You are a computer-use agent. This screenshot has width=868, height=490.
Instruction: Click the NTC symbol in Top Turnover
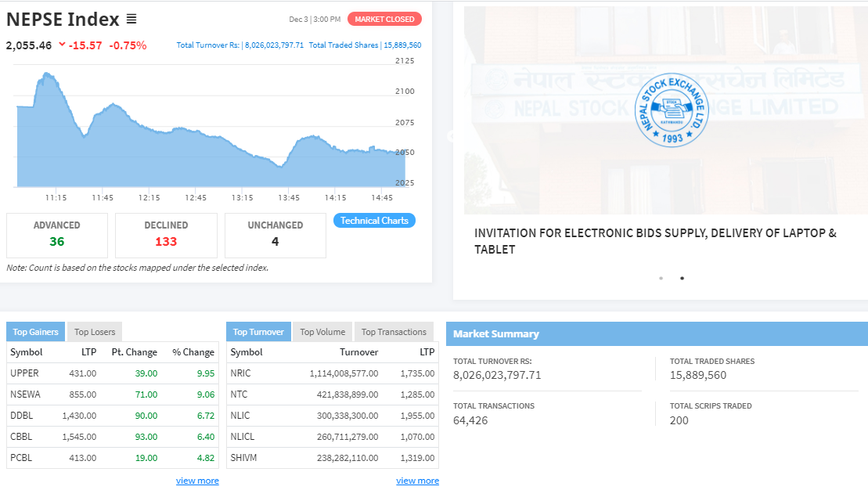coord(239,395)
